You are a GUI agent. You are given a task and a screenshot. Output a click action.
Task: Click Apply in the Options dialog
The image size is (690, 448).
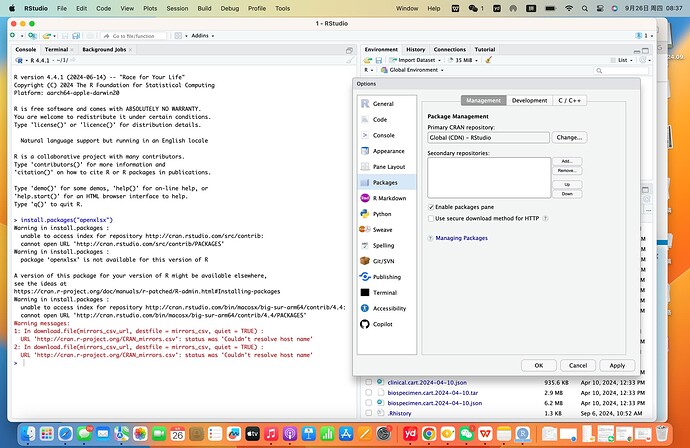click(617, 365)
